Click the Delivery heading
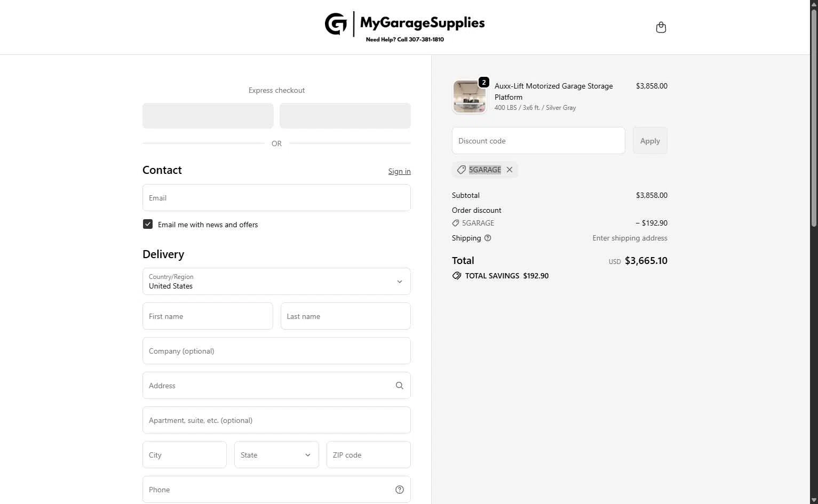 pos(163,254)
